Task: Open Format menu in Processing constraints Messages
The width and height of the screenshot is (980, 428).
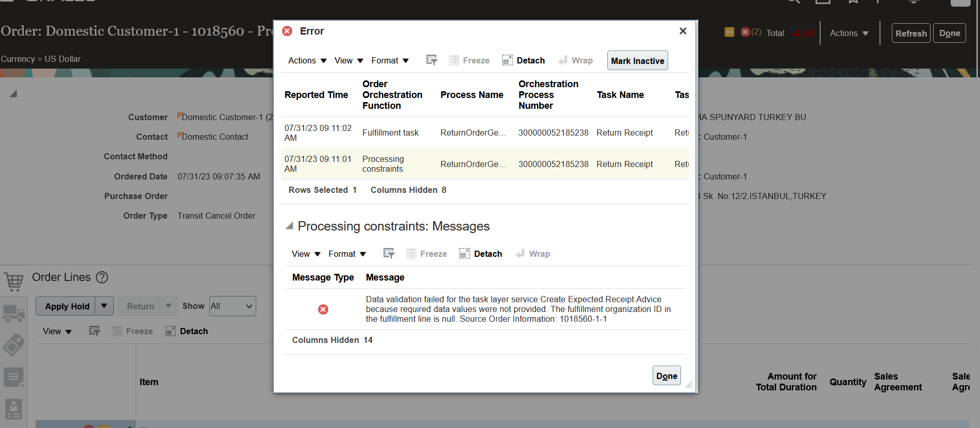Action: point(347,254)
